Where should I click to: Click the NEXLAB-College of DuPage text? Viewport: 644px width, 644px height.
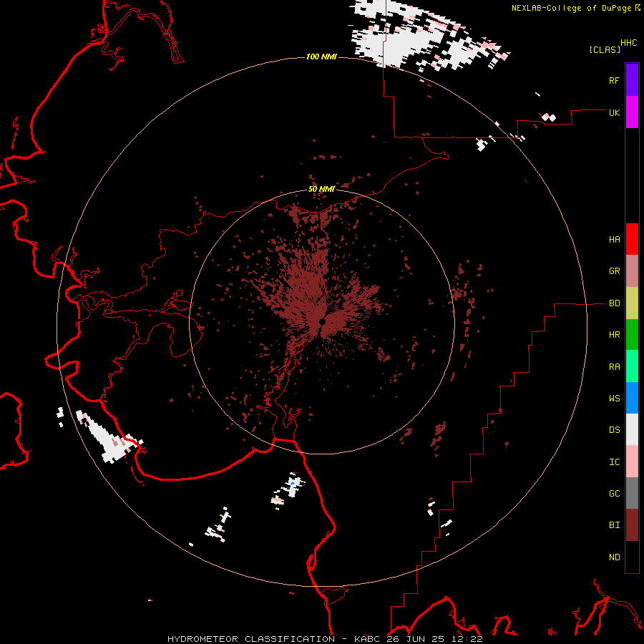pos(571,8)
